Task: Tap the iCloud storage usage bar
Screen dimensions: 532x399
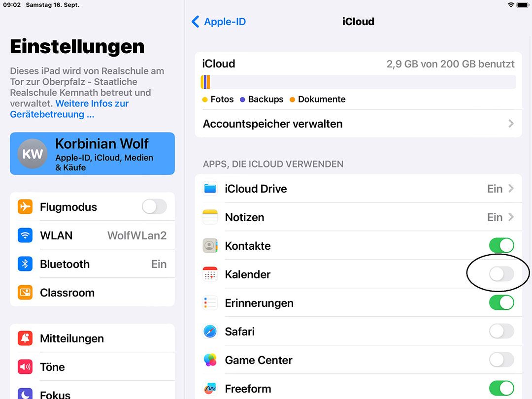Action: [x=358, y=82]
